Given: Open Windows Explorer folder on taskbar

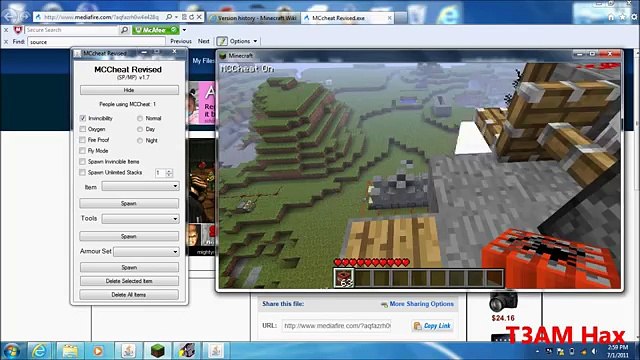Looking at the screenshot, I should (x=69, y=351).
